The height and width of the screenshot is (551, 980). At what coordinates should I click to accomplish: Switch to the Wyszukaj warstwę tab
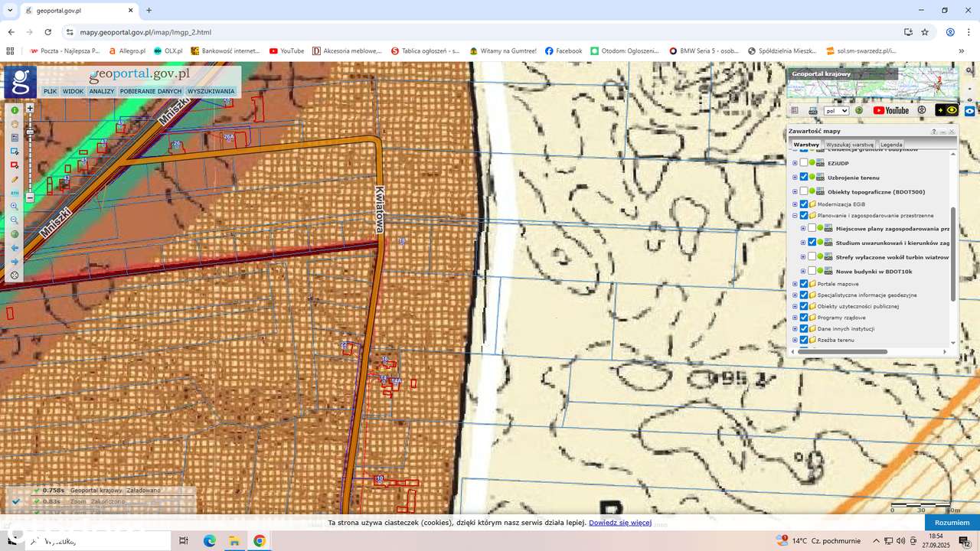coord(850,145)
